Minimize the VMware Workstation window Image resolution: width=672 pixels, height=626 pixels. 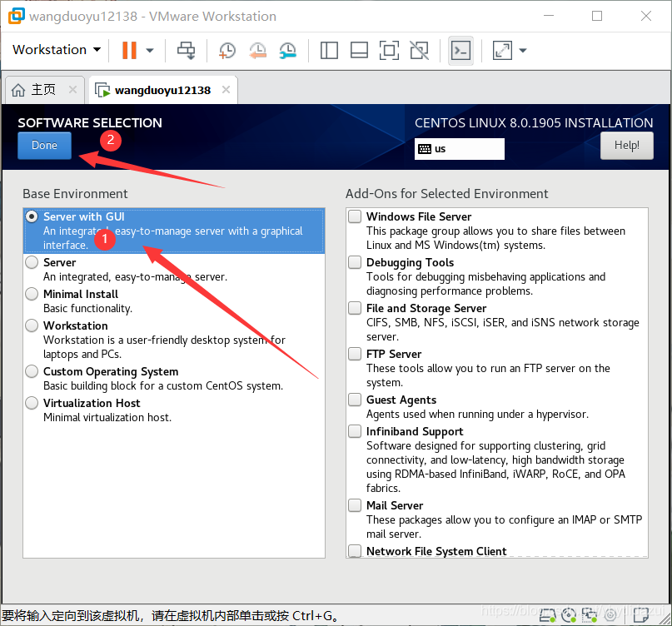point(549,16)
